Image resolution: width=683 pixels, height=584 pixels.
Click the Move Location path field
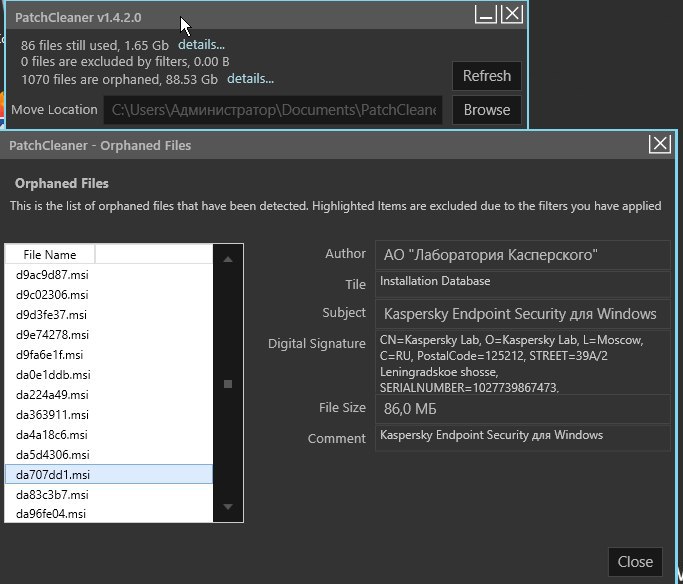(273, 110)
